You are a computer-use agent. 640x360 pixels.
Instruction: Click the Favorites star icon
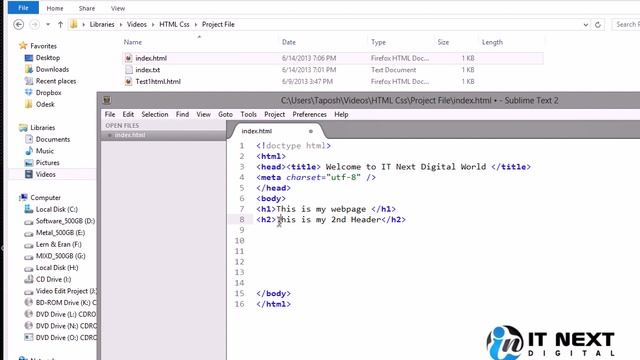click(x=23, y=46)
